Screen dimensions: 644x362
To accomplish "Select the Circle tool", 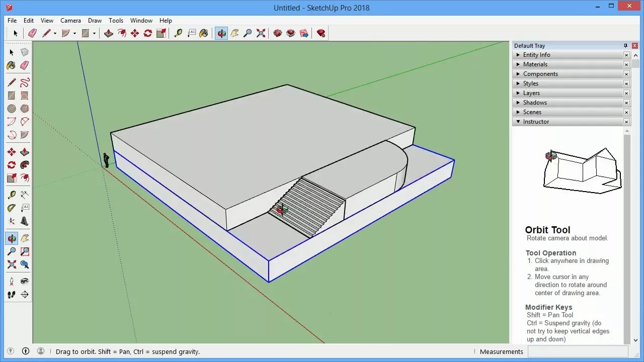I will (12, 109).
